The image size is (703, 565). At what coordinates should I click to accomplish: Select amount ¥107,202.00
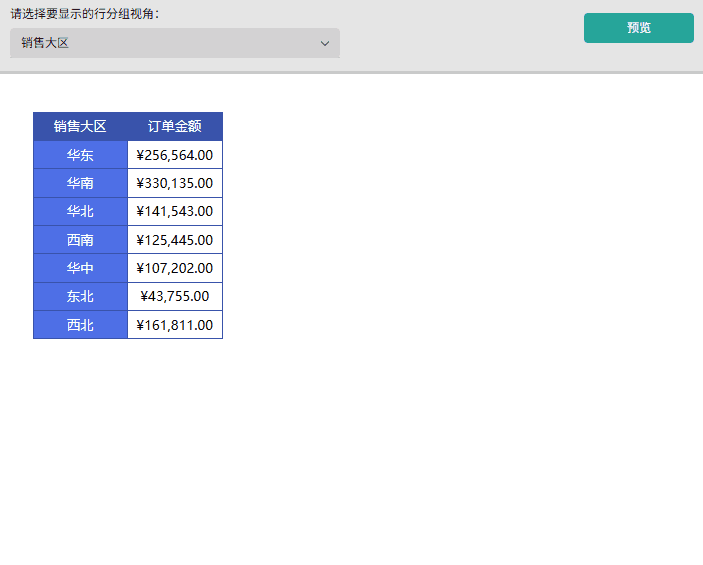pyautogui.click(x=175, y=268)
